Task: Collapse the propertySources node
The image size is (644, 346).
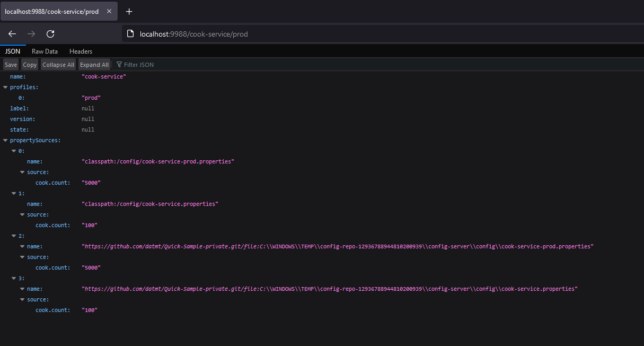Action: [x=5, y=140]
